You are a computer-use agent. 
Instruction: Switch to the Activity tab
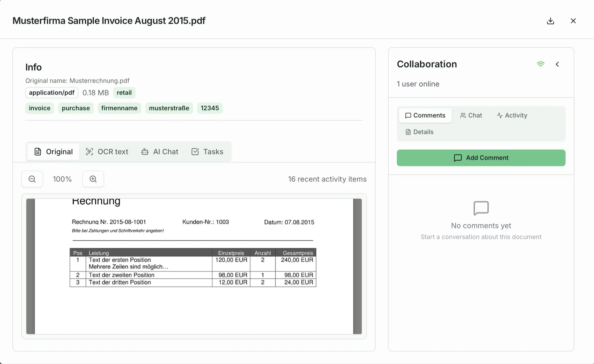(x=512, y=115)
